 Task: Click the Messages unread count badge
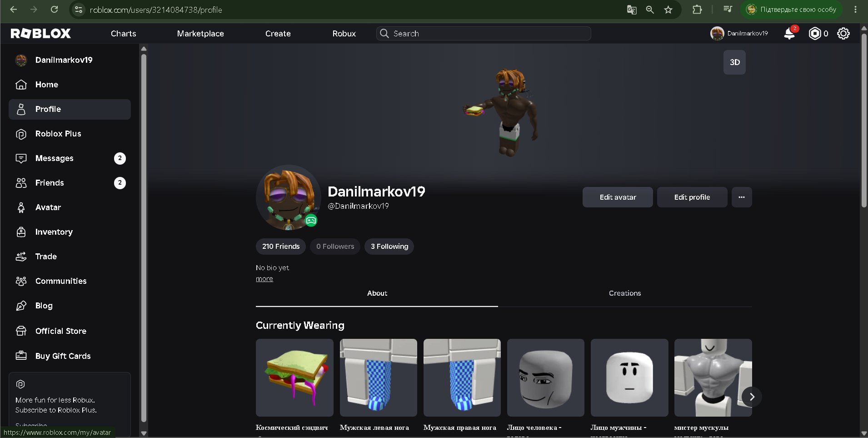point(120,158)
